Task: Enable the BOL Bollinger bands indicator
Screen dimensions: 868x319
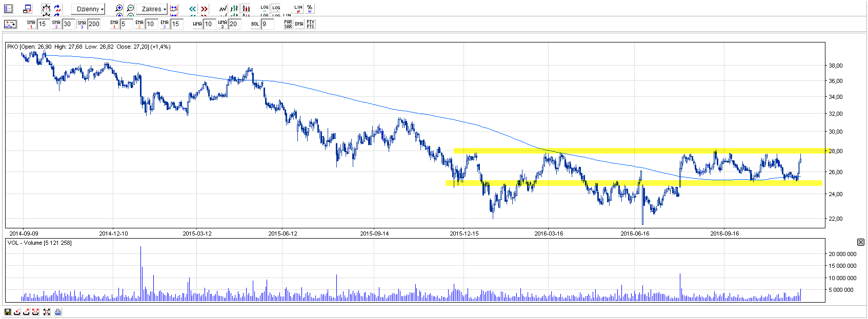Action: 255,24
